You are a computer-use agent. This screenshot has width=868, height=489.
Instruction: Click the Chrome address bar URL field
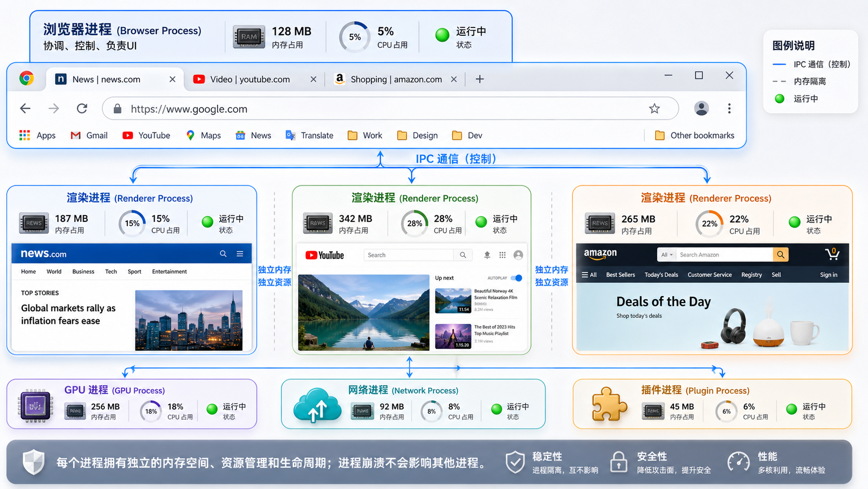click(x=390, y=109)
